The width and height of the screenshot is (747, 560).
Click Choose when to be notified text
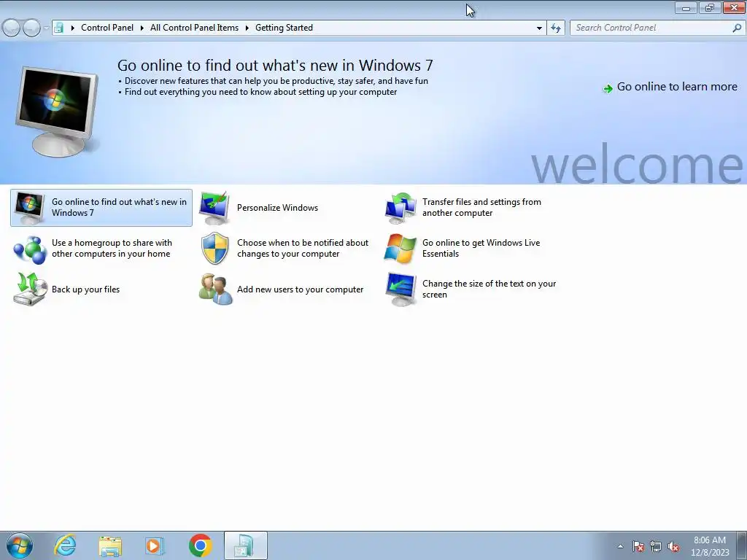303,248
